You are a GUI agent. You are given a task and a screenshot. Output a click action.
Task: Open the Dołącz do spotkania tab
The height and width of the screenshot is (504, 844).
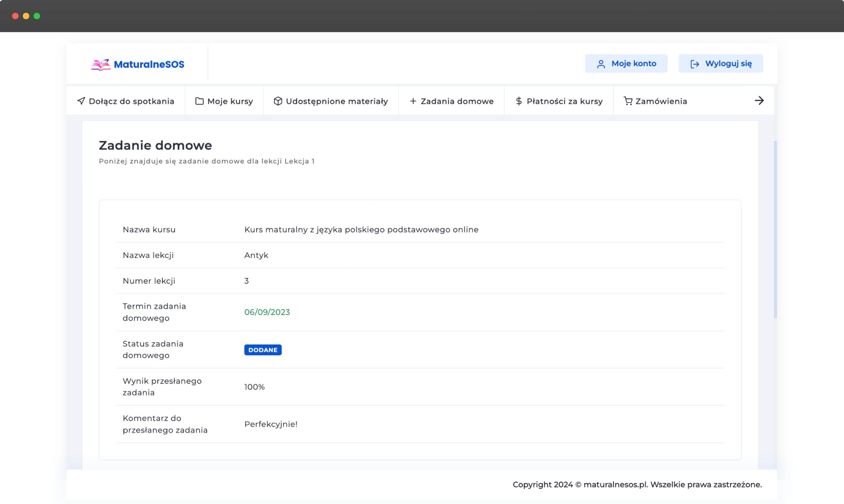(x=125, y=101)
